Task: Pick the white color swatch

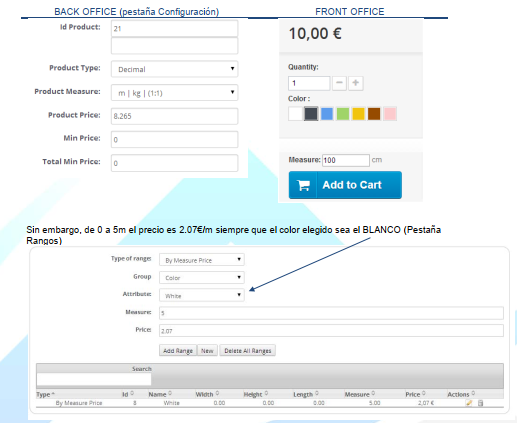Action: click(295, 114)
